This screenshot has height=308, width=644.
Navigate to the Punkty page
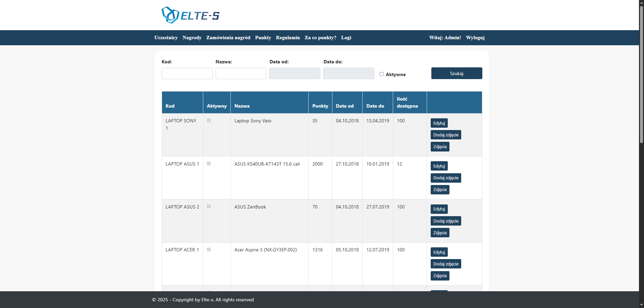[x=263, y=38]
